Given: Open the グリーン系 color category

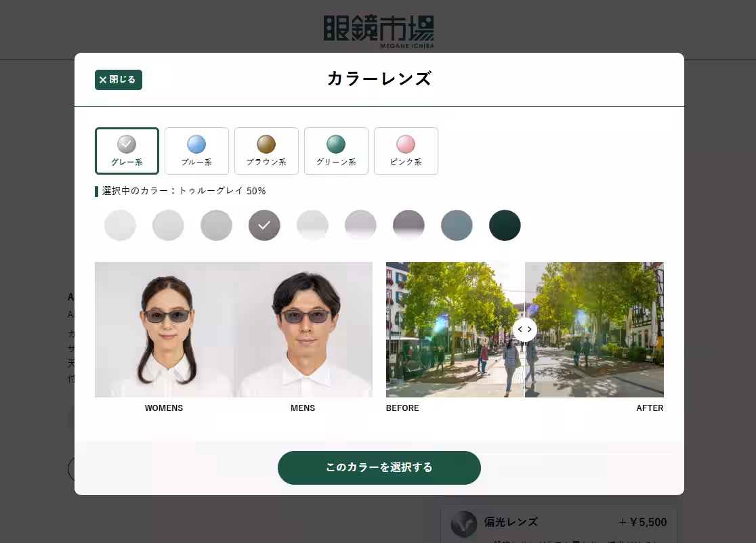Looking at the screenshot, I should (x=336, y=151).
